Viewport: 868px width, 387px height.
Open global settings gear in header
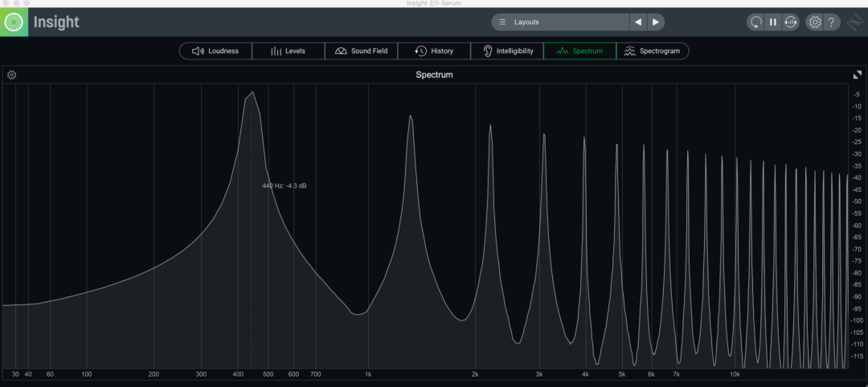coord(814,22)
